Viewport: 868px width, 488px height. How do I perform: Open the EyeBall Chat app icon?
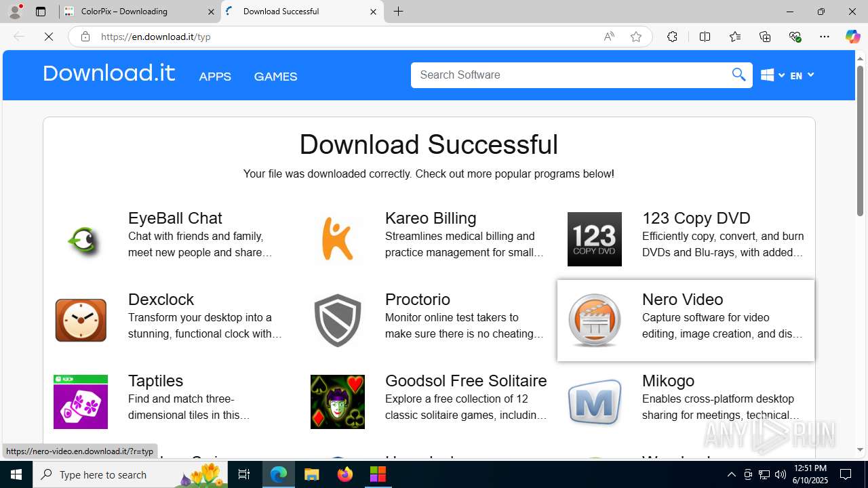[x=84, y=240]
